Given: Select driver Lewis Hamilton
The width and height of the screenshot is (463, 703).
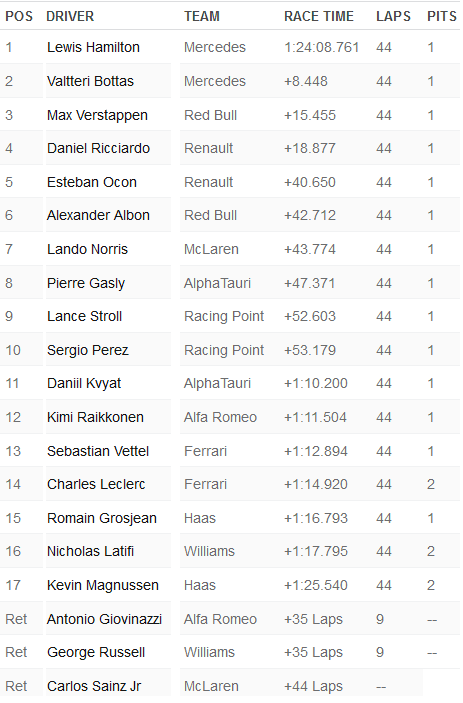Looking at the screenshot, I should pos(93,47).
